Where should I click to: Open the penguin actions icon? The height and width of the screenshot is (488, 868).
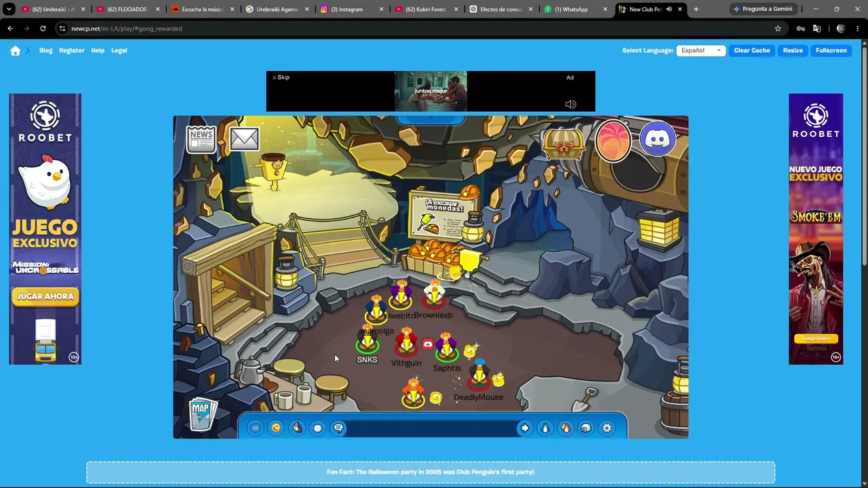click(x=296, y=428)
